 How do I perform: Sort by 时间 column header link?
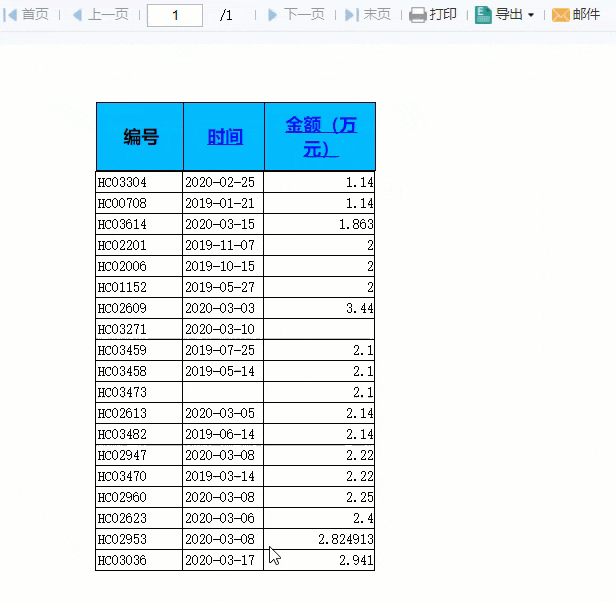click(x=225, y=137)
